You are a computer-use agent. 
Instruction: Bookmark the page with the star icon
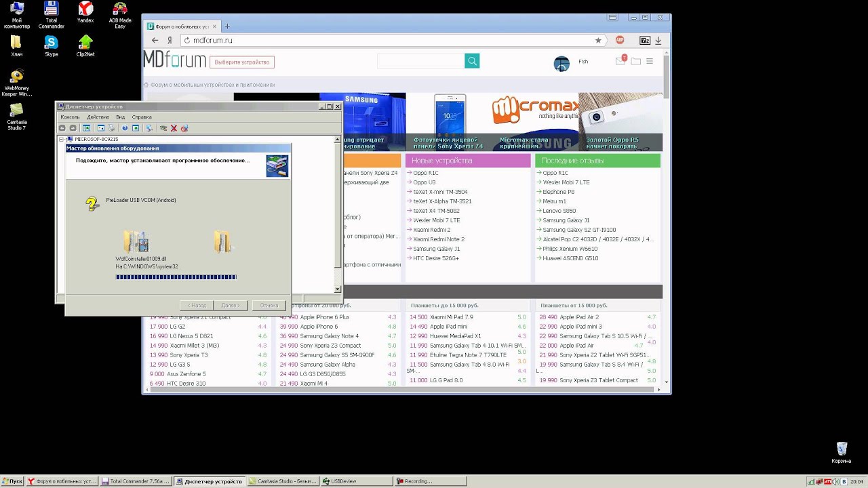click(598, 40)
